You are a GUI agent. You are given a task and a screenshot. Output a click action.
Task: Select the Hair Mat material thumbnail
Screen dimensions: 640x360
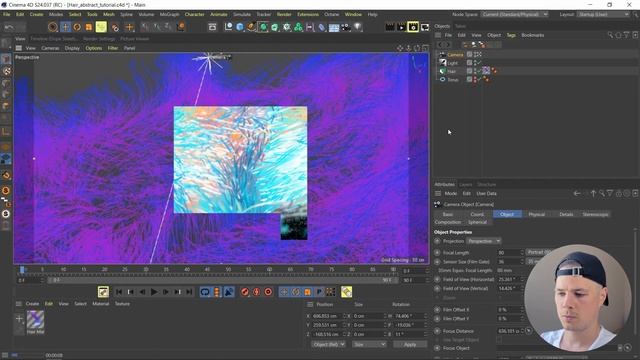point(35,320)
